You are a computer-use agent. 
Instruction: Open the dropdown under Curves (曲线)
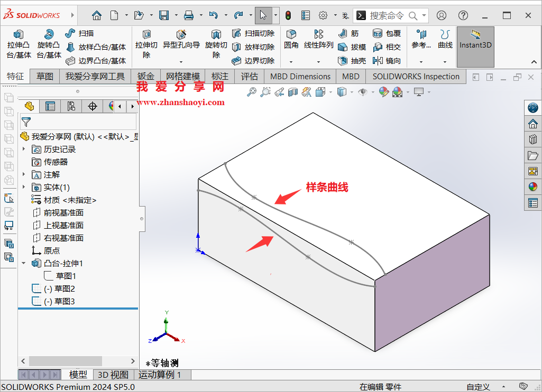click(x=445, y=62)
